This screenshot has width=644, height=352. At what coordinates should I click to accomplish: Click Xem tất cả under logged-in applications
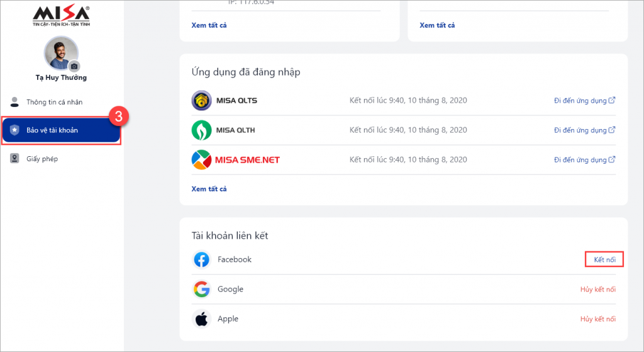tap(209, 189)
